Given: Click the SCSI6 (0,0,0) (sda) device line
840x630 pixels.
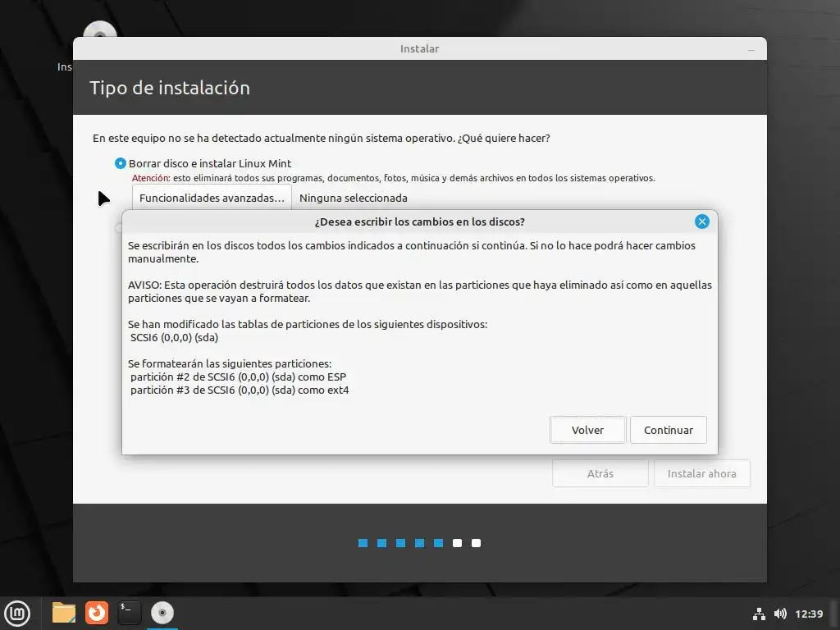Looking at the screenshot, I should [174, 337].
